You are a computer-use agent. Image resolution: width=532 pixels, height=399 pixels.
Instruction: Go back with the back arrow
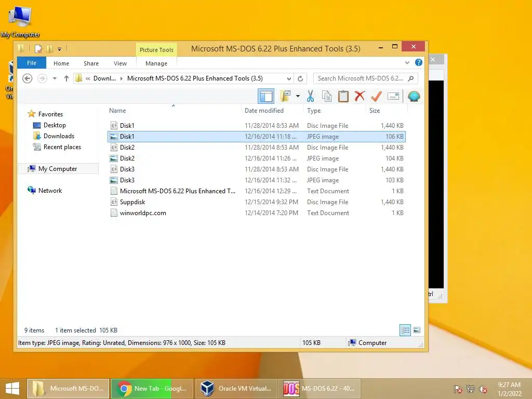[x=27, y=78]
